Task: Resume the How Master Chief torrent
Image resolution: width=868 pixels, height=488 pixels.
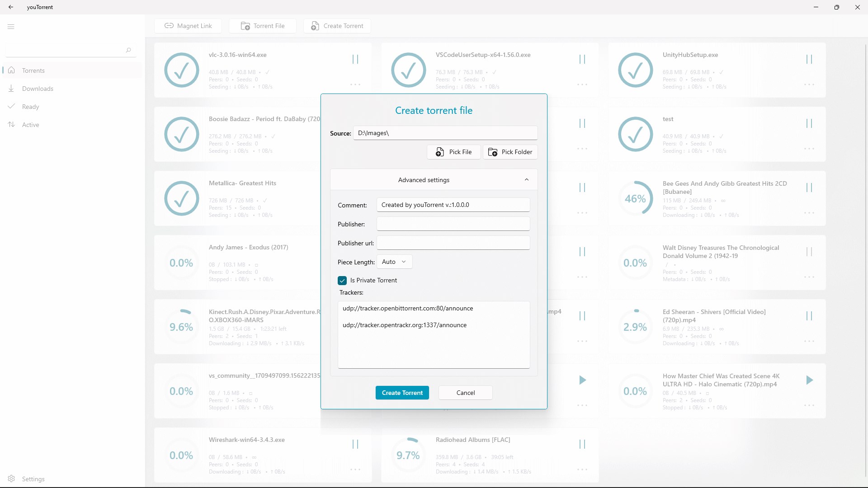Action: 809,380
